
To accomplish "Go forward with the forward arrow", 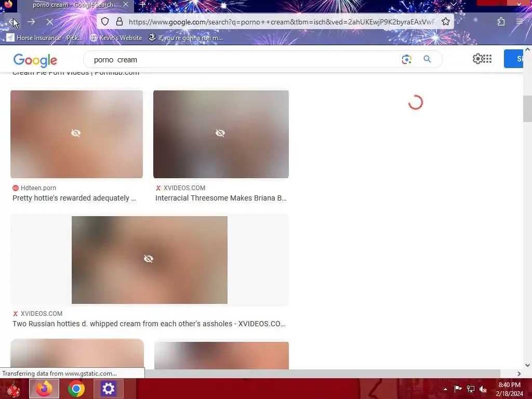I will point(31,22).
